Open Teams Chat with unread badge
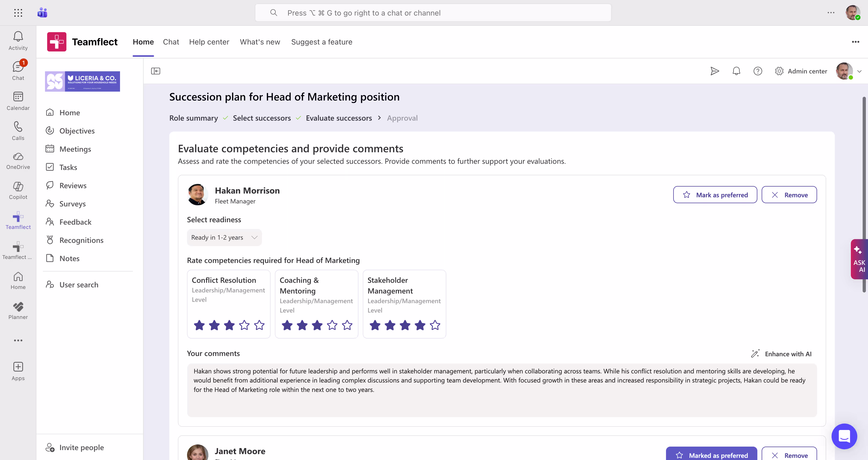Screen dimensions: 868x460 tap(18, 70)
